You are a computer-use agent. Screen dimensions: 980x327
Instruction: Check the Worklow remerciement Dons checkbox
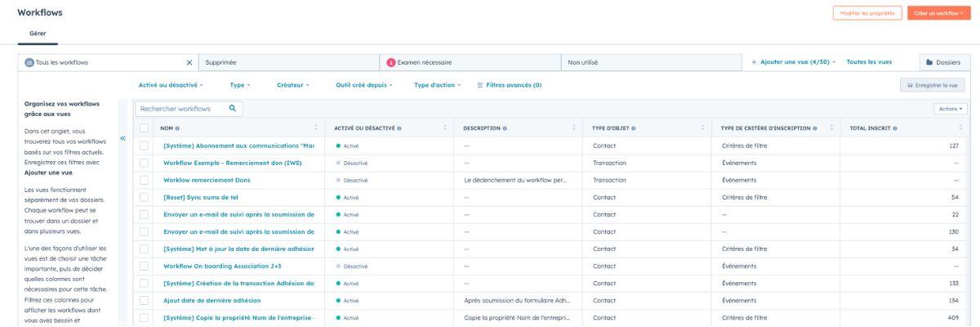point(145,180)
